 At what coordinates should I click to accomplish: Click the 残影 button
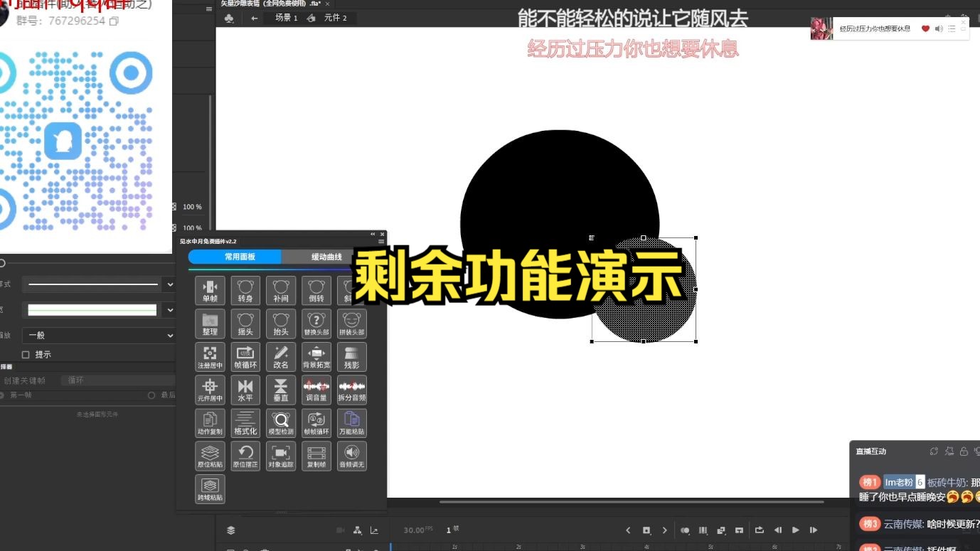click(x=352, y=357)
